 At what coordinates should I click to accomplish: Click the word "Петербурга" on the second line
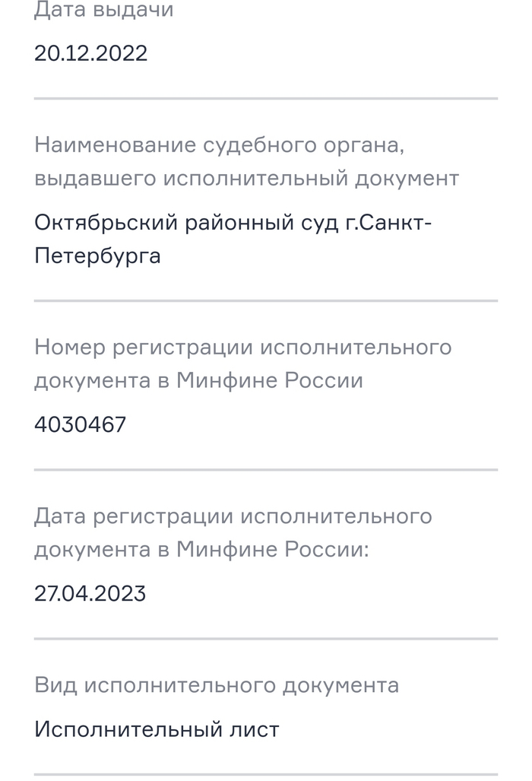tap(97, 256)
